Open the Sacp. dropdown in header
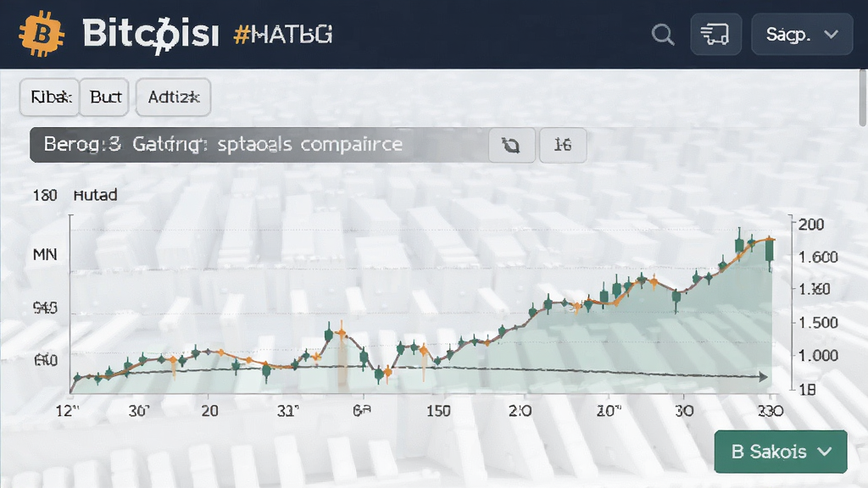The width and height of the screenshot is (868, 488). [802, 34]
